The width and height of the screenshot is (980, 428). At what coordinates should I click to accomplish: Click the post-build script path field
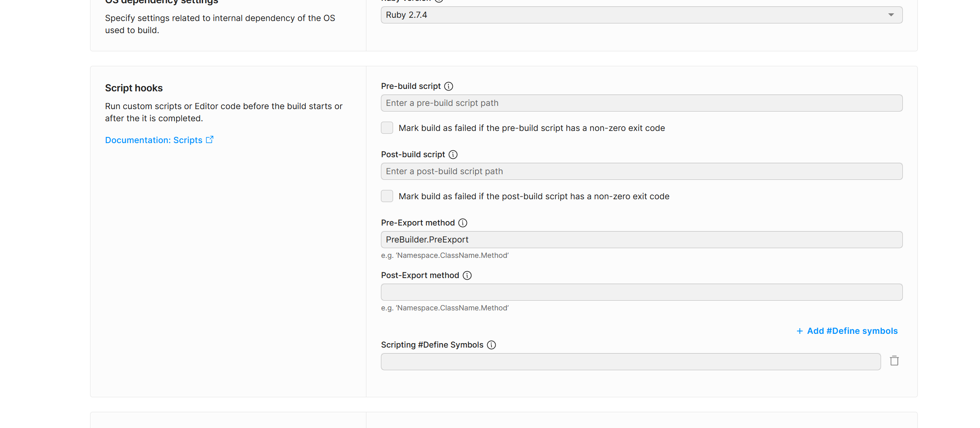641,171
